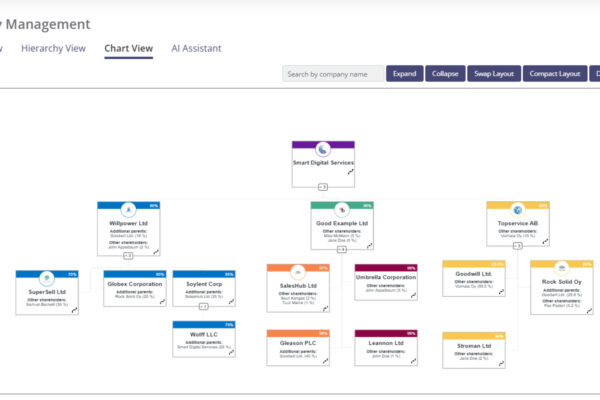The width and height of the screenshot is (600, 400).
Task: Open expand-arrow icon on Goodwill Ltd. card
Action: point(501,292)
